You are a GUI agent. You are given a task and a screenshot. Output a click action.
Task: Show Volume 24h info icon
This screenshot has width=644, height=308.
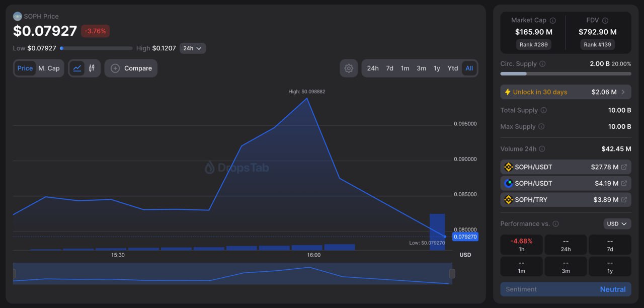pyautogui.click(x=542, y=149)
